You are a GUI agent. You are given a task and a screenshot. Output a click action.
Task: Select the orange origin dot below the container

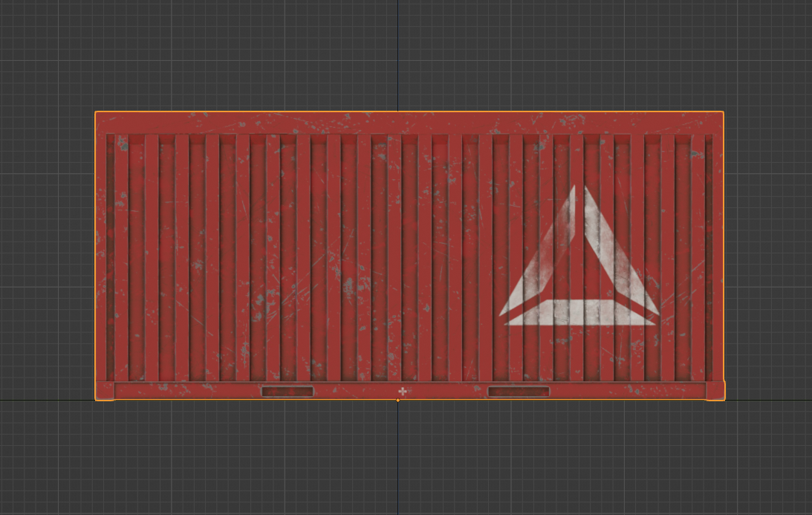tap(397, 400)
